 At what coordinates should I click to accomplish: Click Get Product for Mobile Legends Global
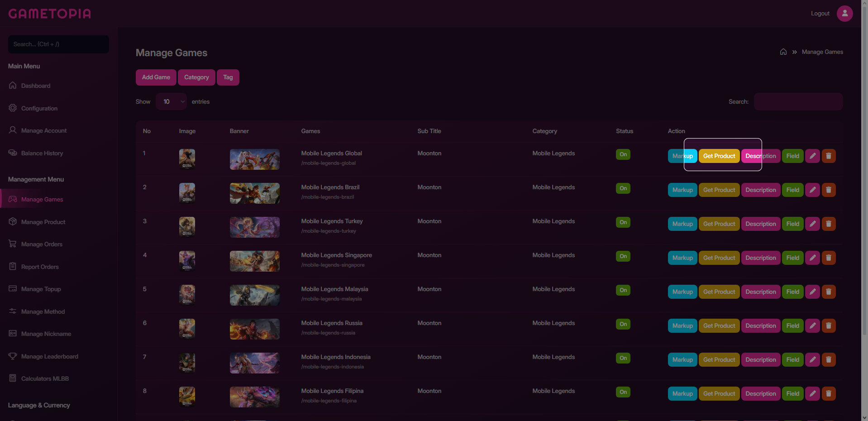(x=719, y=156)
